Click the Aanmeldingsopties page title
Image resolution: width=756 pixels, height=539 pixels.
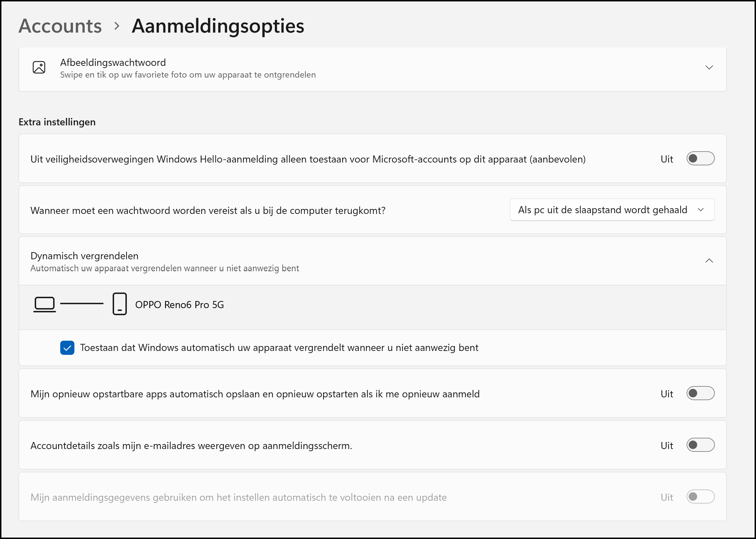point(218,26)
